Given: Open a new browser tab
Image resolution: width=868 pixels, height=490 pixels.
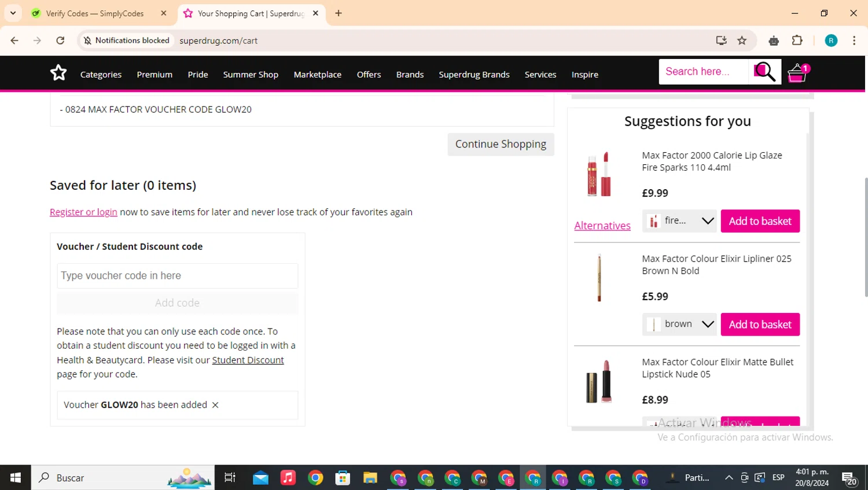Looking at the screenshot, I should tap(339, 13).
